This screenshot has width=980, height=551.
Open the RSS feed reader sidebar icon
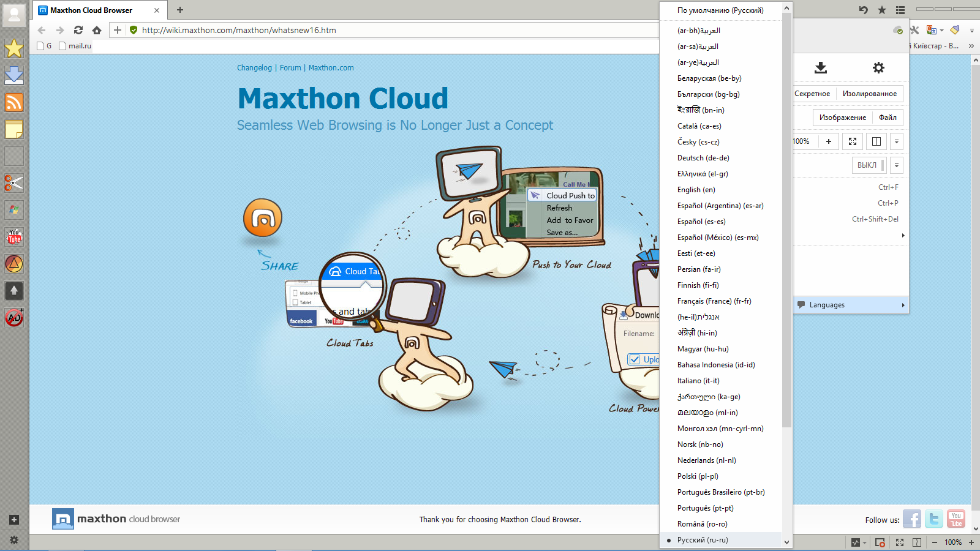13,102
